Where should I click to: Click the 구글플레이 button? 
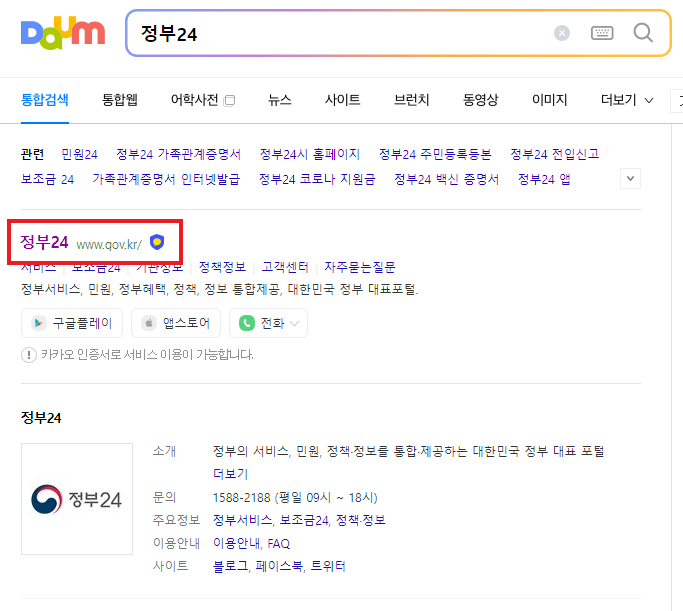point(72,323)
